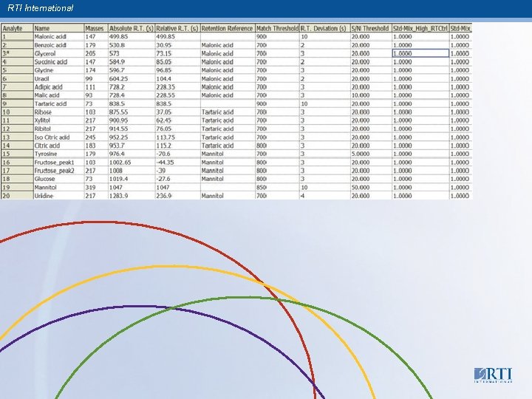Select absolute R.T. value 1002.65
Viewport: 532px width, 399px height.
(x=132, y=162)
